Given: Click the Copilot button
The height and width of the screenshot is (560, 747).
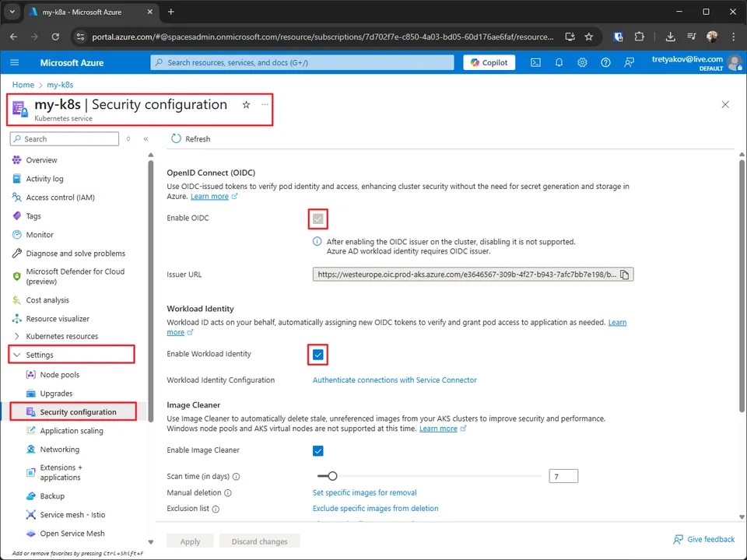Looking at the screenshot, I should 489,62.
